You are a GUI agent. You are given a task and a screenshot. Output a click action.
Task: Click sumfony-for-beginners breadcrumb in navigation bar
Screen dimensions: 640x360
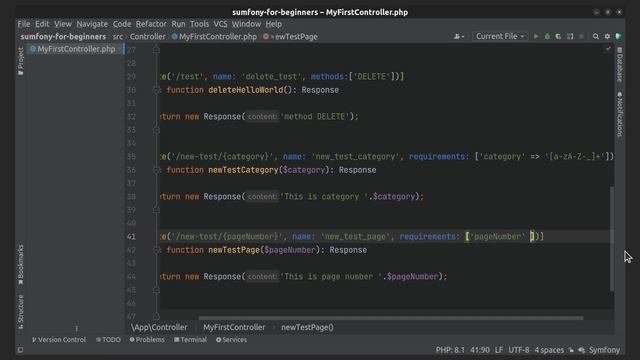(x=63, y=36)
